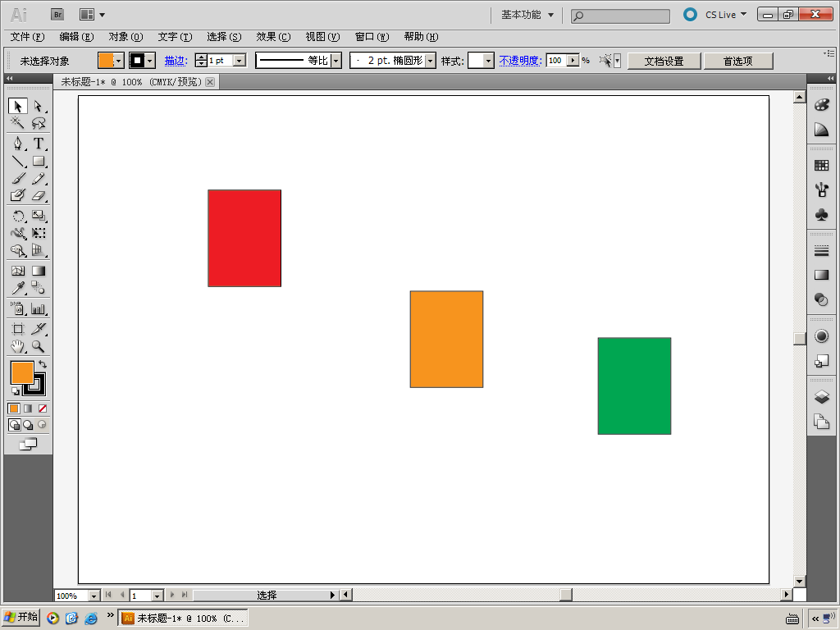Click the 文档设置 button
Viewport: 840px width, 630px height.
[x=664, y=61]
